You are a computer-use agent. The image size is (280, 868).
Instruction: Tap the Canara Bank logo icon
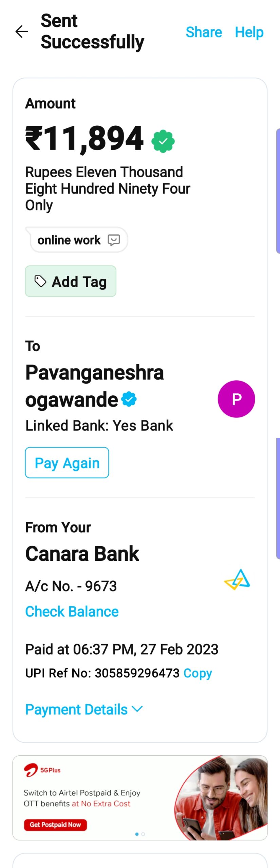coord(237,580)
